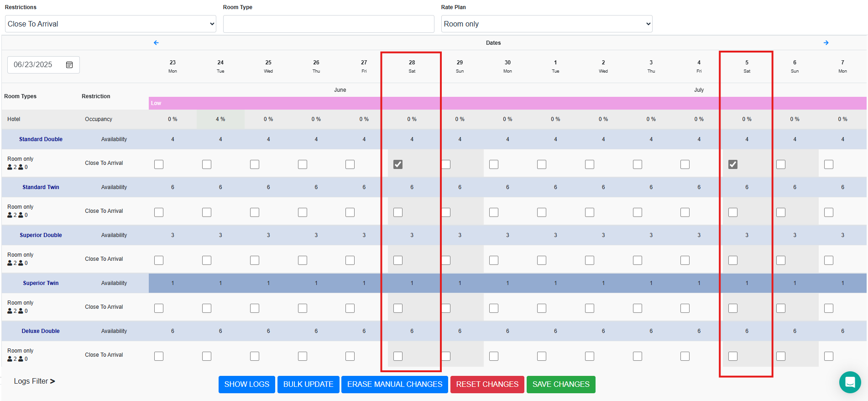Viewport: 868px width, 401px height.
Task: Click the previous dates left arrow
Action: click(156, 42)
